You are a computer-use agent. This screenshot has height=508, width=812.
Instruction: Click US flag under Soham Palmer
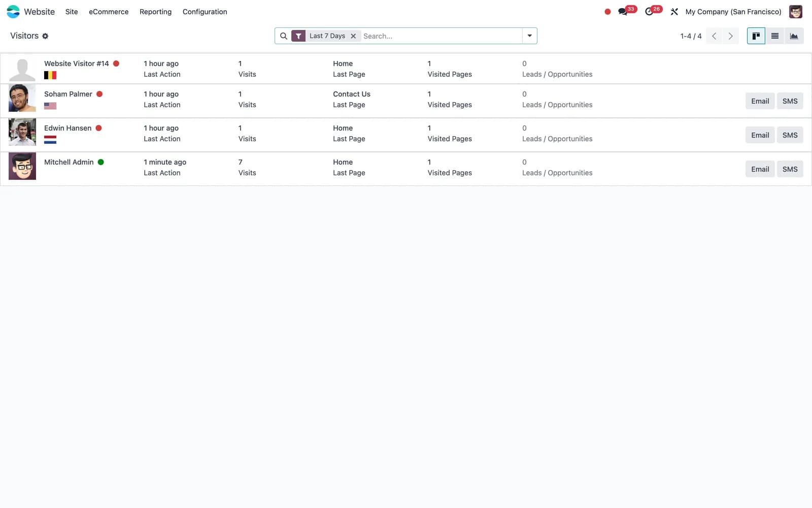coord(50,106)
